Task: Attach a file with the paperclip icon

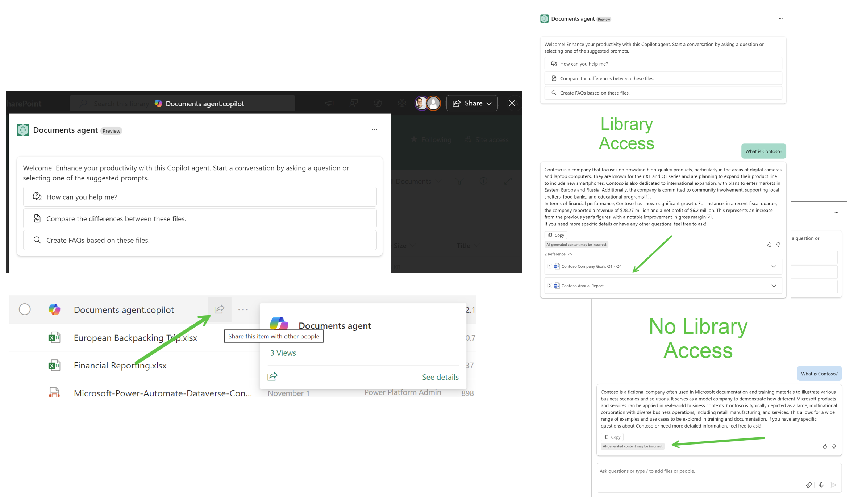Action: (810, 484)
